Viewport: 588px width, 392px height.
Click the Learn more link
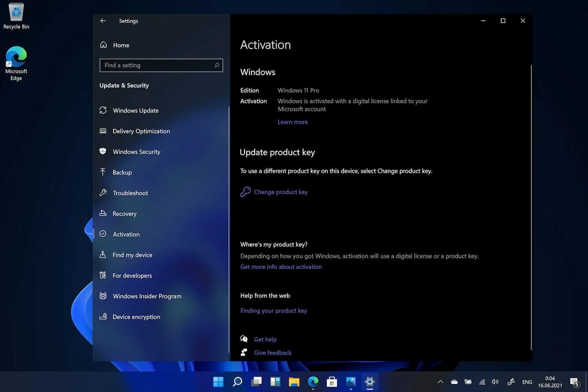(x=293, y=122)
